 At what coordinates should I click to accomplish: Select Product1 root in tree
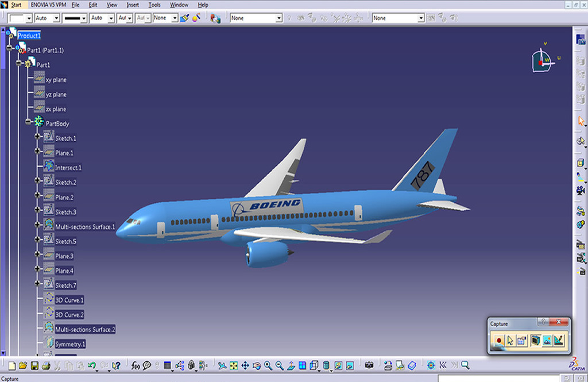(x=29, y=36)
